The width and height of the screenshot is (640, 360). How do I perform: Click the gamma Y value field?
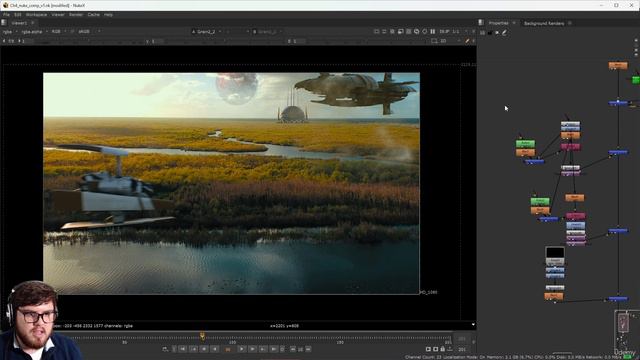click(158, 41)
